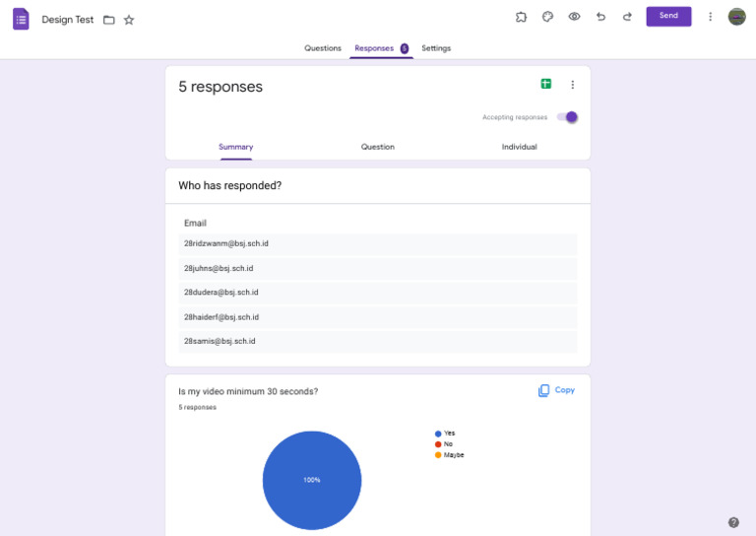The height and width of the screenshot is (536, 756).
Task: Redo the last action
Action: click(x=627, y=17)
